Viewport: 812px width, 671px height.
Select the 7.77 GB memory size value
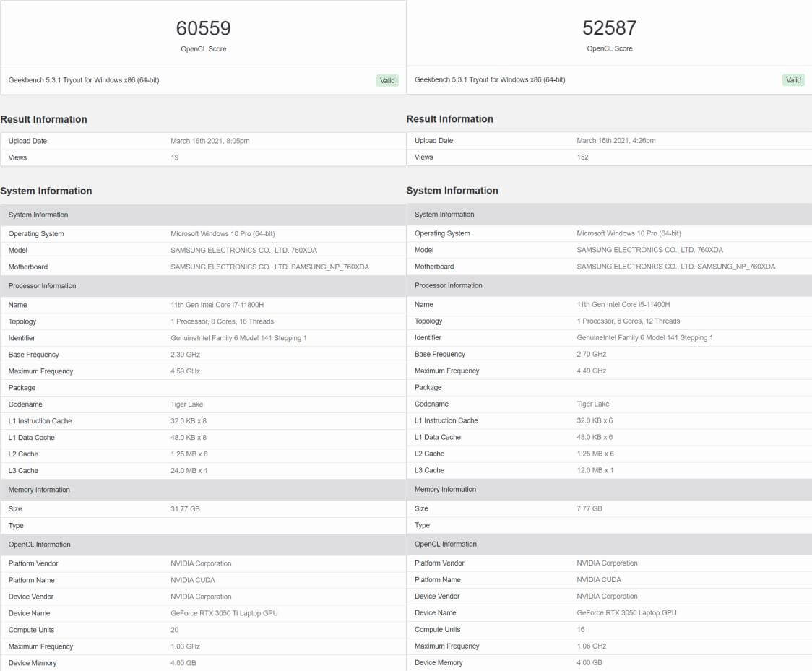click(589, 508)
